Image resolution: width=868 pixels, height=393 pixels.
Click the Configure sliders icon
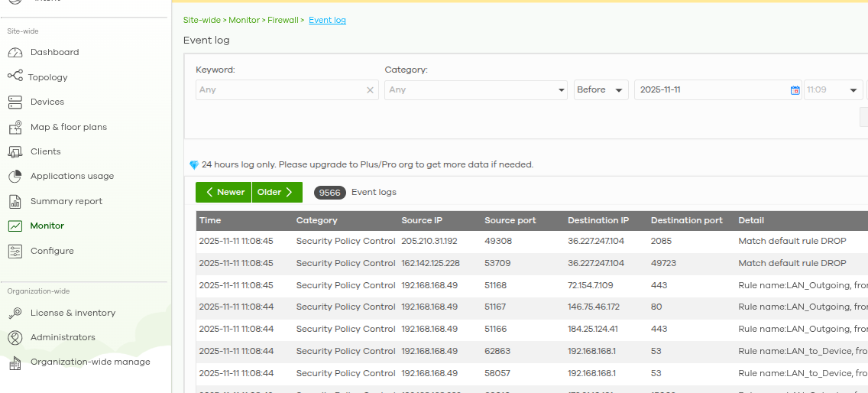click(15, 251)
